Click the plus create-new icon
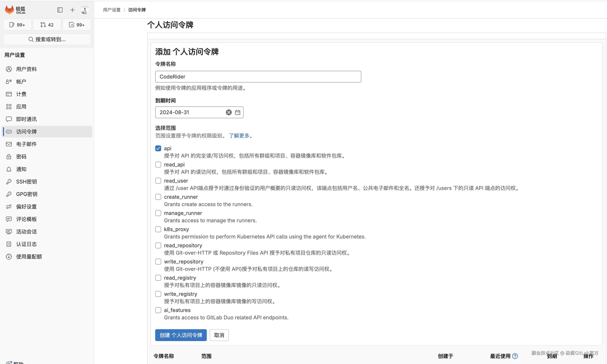 click(x=72, y=10)
